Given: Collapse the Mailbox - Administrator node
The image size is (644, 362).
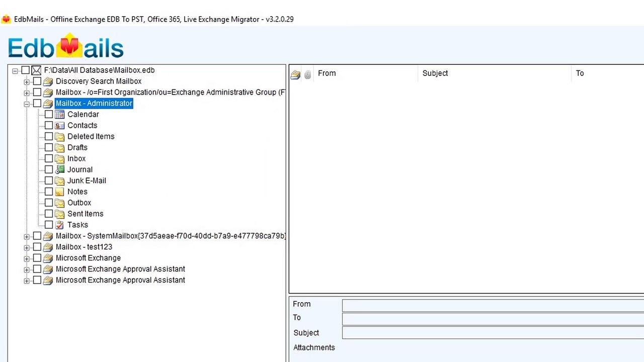Looking at the screenshot, I should click(27, 104).
